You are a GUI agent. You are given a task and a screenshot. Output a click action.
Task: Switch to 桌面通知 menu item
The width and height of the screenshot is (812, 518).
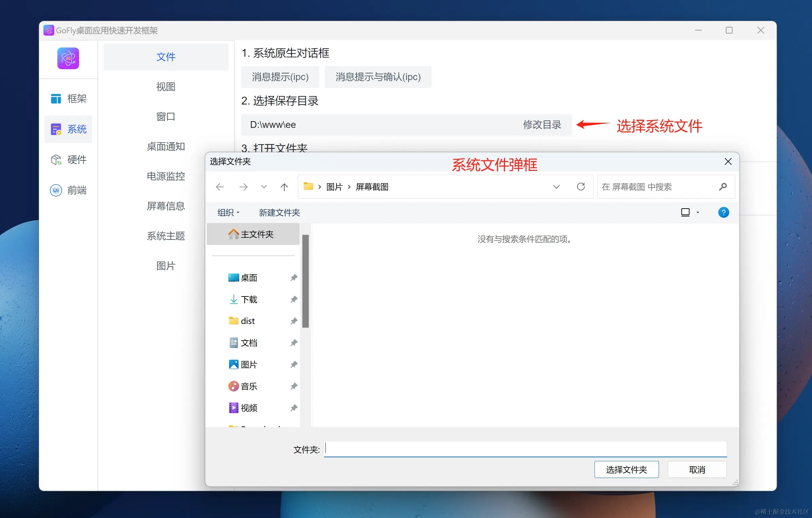click(166, 147)
